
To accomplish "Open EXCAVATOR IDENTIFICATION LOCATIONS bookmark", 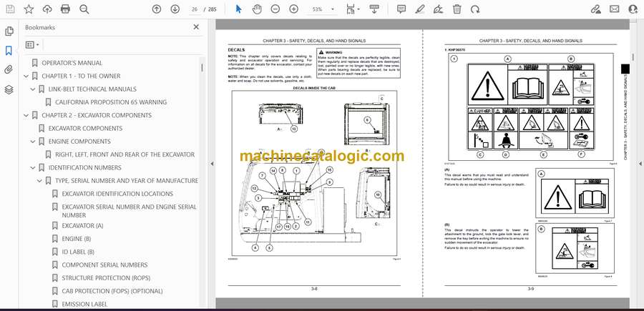I will (x=117, y=194).
